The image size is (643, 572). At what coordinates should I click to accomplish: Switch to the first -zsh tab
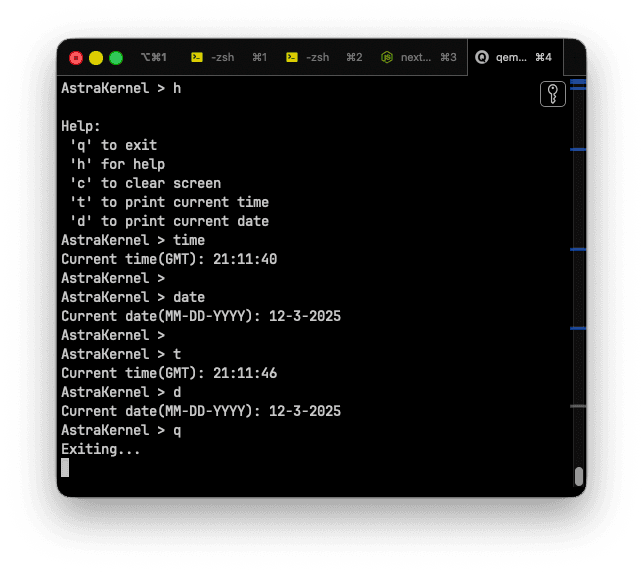(222, 57)
